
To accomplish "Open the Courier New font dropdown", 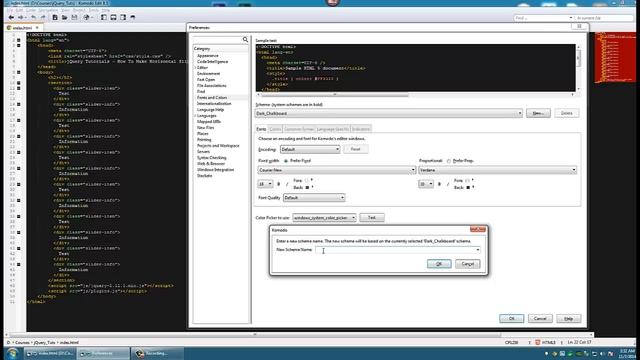I will [337, 170].
